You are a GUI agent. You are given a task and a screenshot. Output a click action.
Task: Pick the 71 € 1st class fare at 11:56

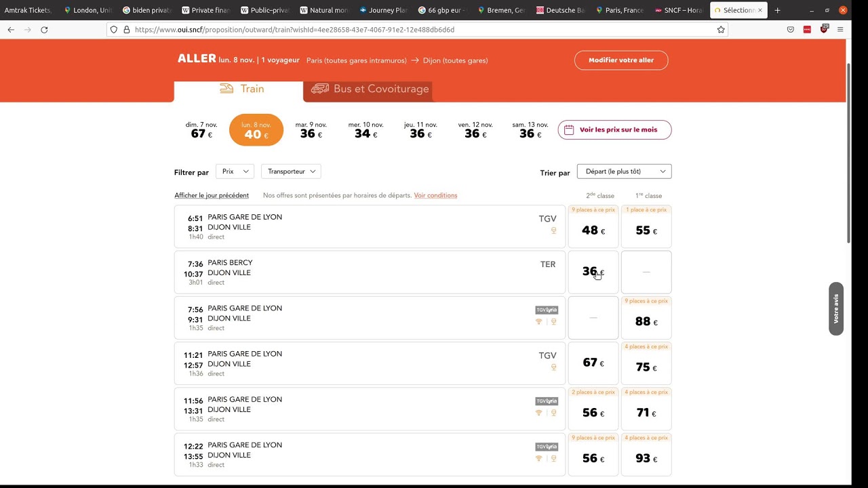pos(646,408)
